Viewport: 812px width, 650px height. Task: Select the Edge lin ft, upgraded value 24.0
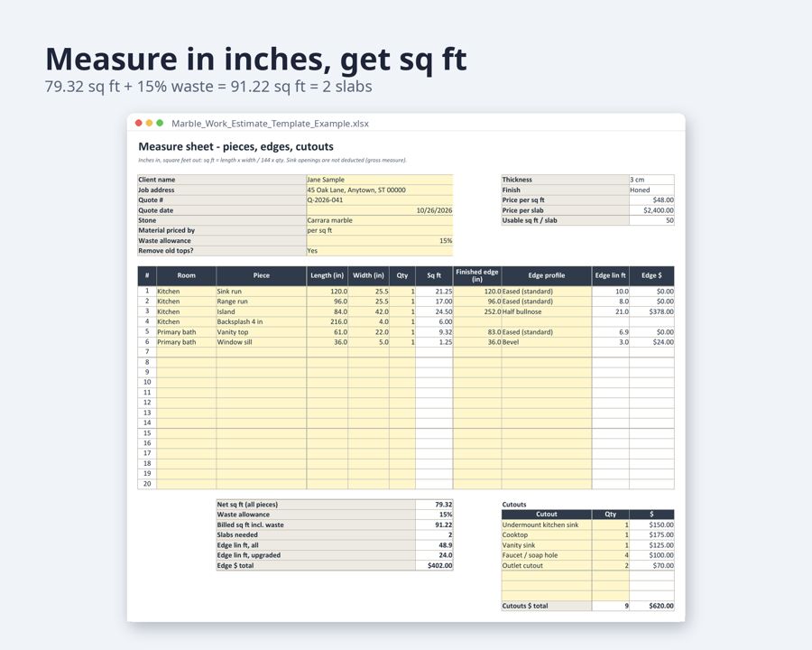coord(434,554)
